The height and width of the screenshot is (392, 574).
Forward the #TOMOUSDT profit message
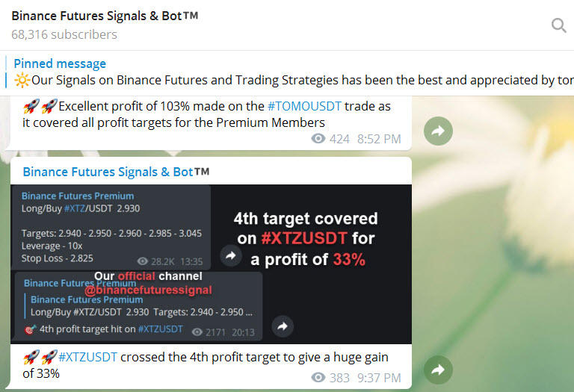coord(438,131)
